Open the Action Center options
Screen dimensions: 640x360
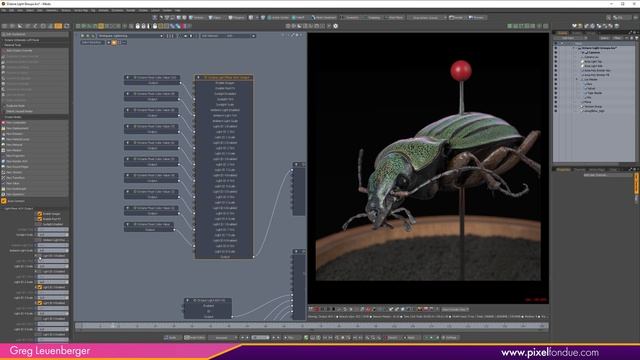[279, 18]
